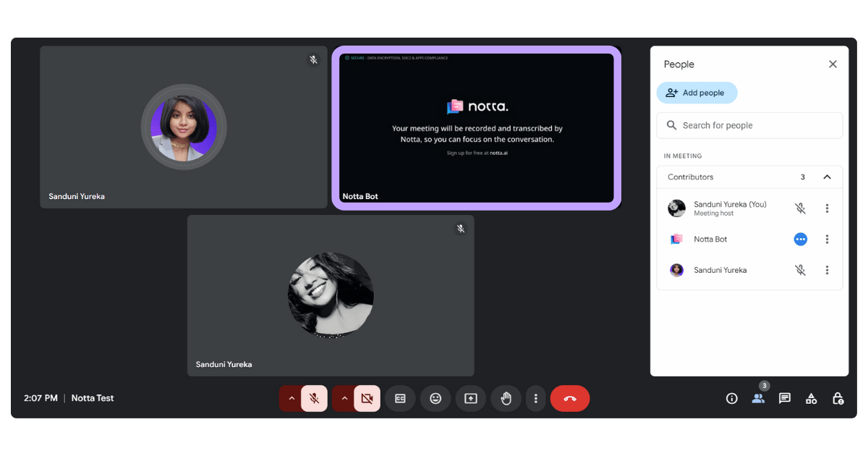
Task: Click the Notta Bot entry in people list
Action: click(749, 240)
